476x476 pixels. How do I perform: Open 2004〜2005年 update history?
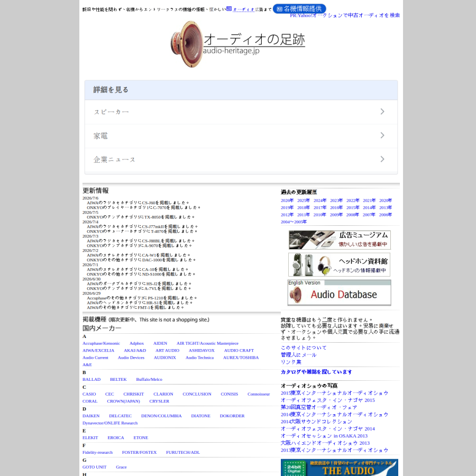point(294,222)
